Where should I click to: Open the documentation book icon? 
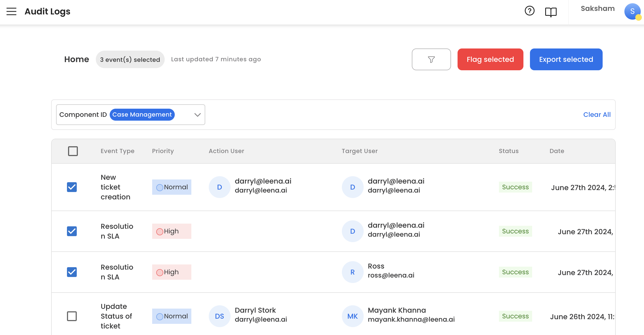(x=551, y=12)
